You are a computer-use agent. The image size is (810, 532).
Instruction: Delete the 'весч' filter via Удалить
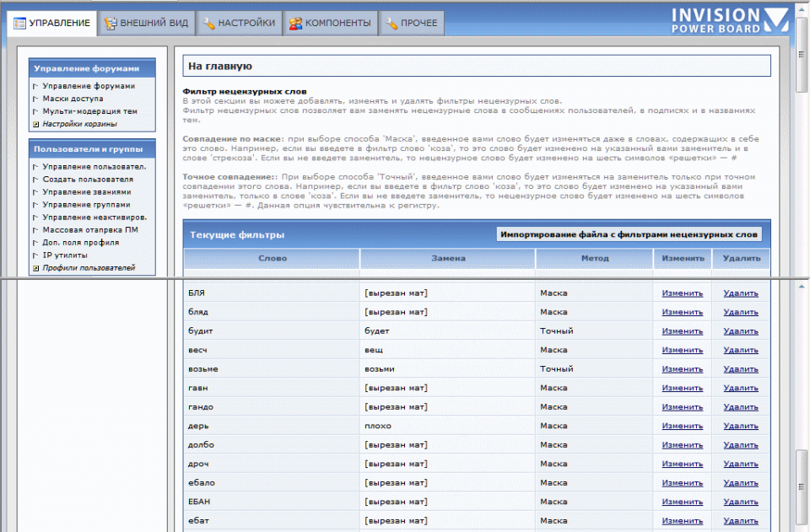(x=741, y=350)
